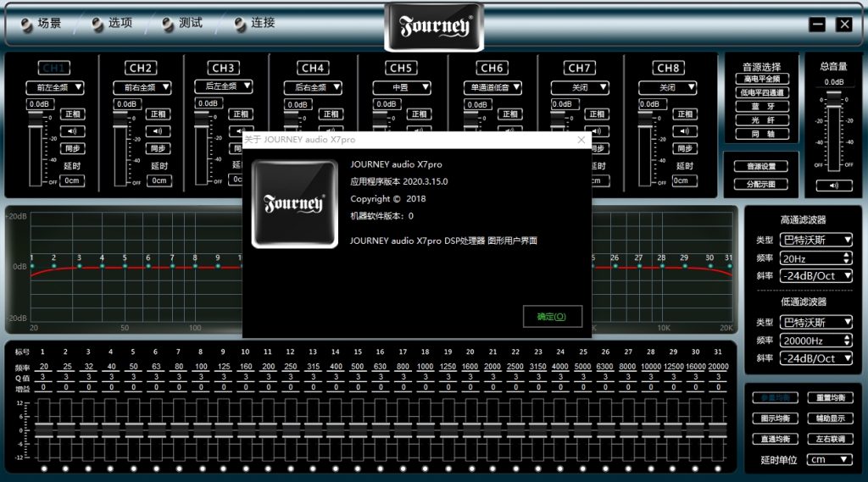Select EQ curve point 5 on graph
The image size is (868, 482).
tap(125, 266)
